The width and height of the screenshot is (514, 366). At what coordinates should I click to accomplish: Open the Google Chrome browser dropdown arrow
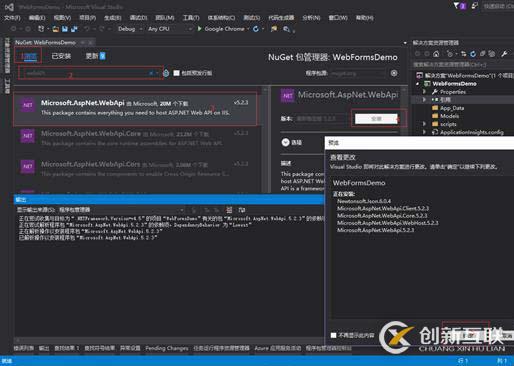click(248, 29)
